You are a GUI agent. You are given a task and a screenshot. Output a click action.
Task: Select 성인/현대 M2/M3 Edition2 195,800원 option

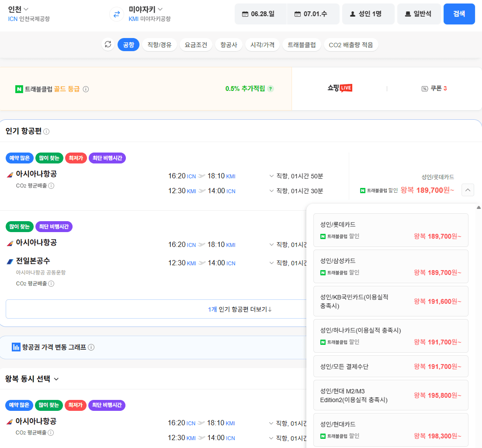click(391, 395)
